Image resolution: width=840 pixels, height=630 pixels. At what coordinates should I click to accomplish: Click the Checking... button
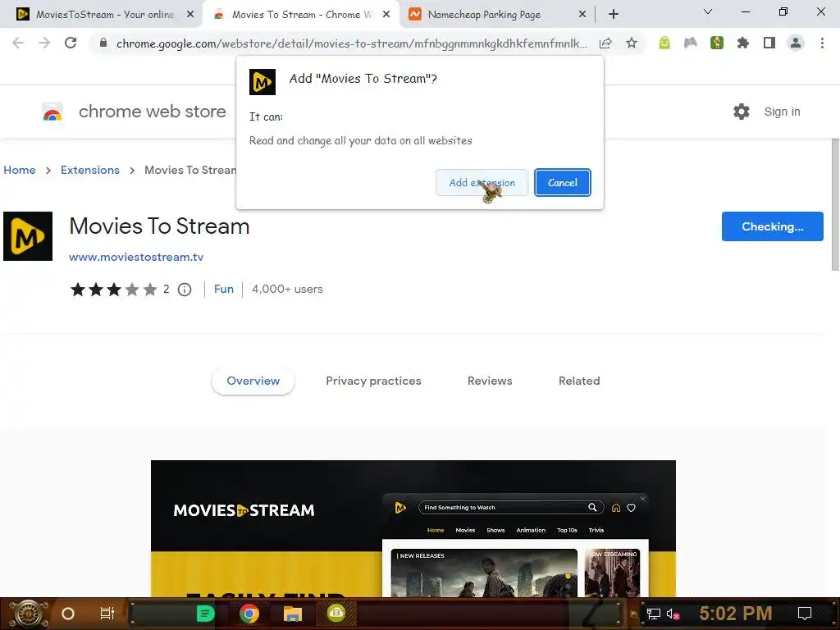(x=772, y=226)
